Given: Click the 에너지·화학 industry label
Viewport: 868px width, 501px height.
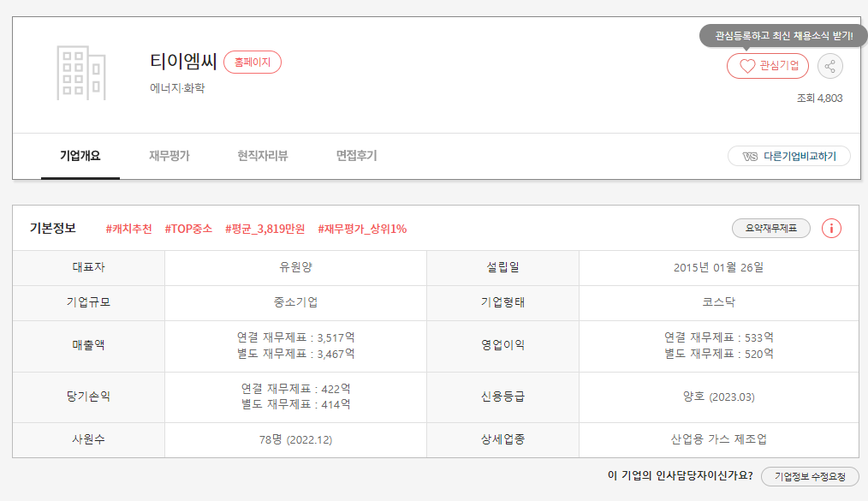Looking at the screenshot, I should pos(177,88).
